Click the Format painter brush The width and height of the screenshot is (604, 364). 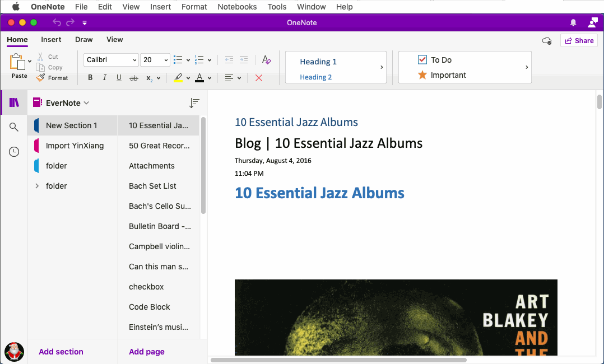40,78
